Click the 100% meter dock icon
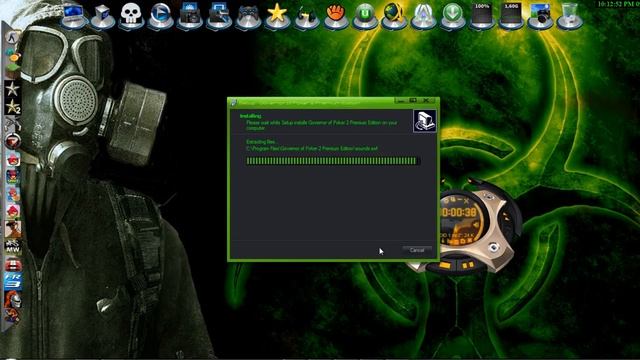The width and height of the screenshot is (640, 360). pyautogui.click(x=482, y=16)
